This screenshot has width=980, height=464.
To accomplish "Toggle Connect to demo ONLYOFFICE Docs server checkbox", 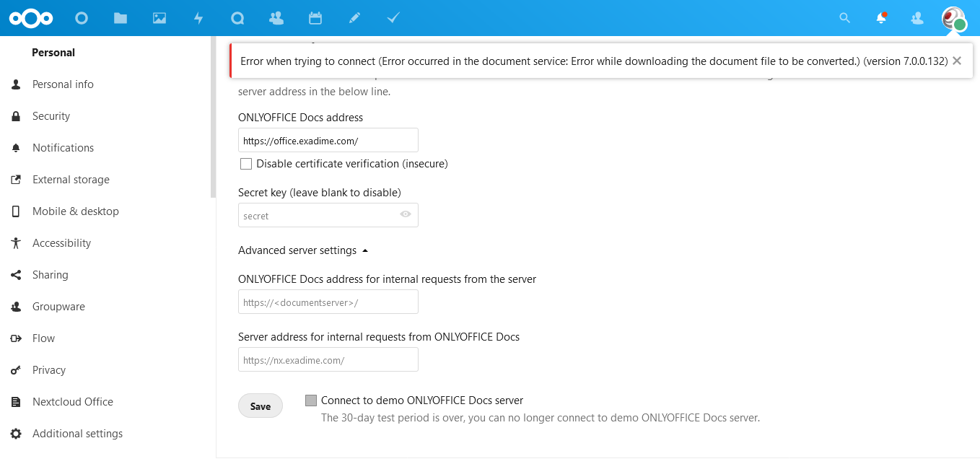I will 311,400.
